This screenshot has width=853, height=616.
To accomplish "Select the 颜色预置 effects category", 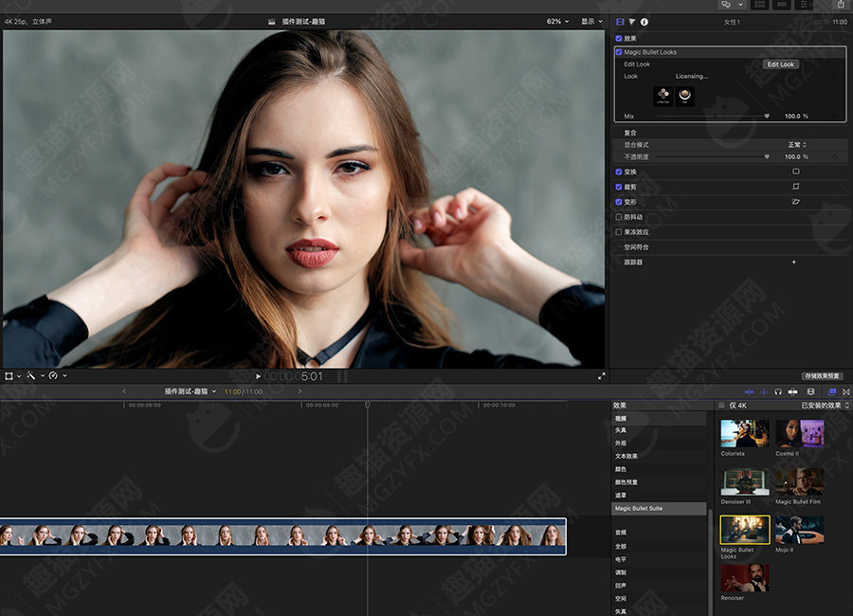I will click(627, 481).
